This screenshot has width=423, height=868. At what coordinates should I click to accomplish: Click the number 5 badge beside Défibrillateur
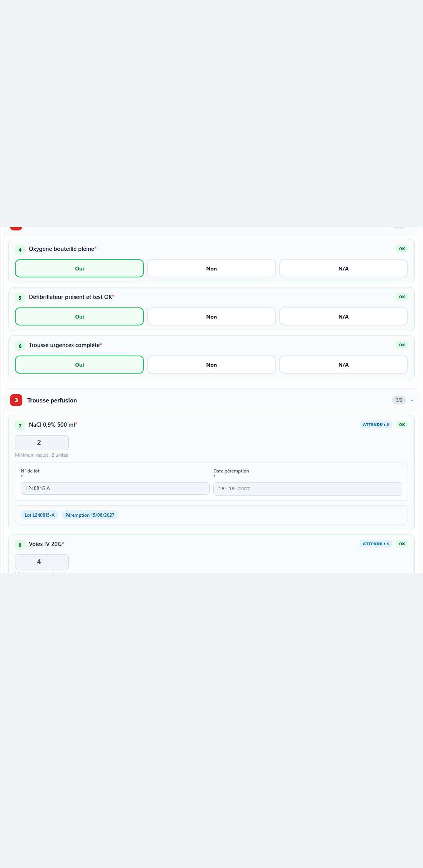(20, 298)
